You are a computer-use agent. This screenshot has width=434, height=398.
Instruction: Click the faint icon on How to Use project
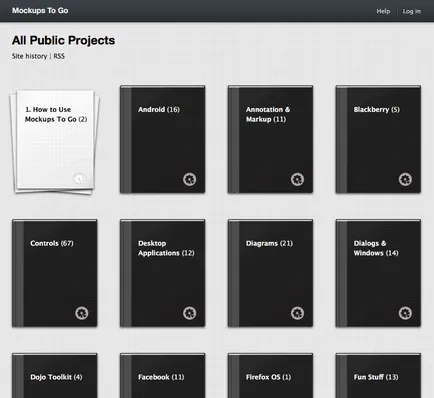[79, 179]
